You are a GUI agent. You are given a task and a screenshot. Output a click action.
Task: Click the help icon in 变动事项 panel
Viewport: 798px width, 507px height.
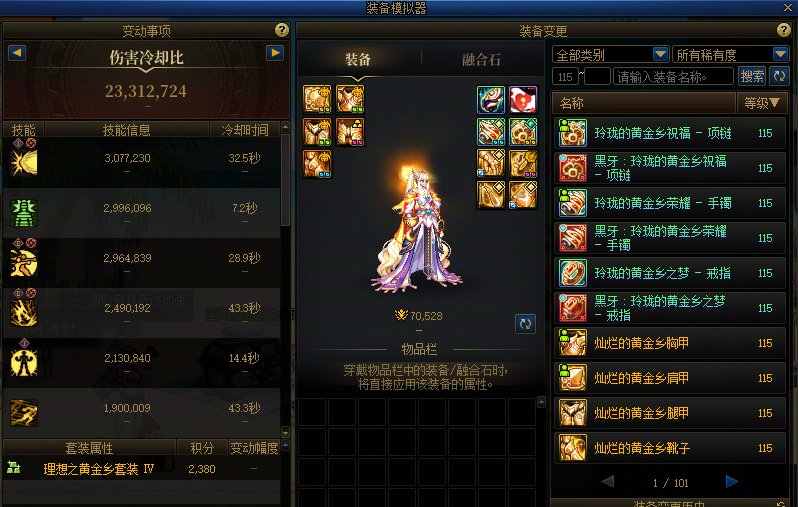tap(281, 30)
